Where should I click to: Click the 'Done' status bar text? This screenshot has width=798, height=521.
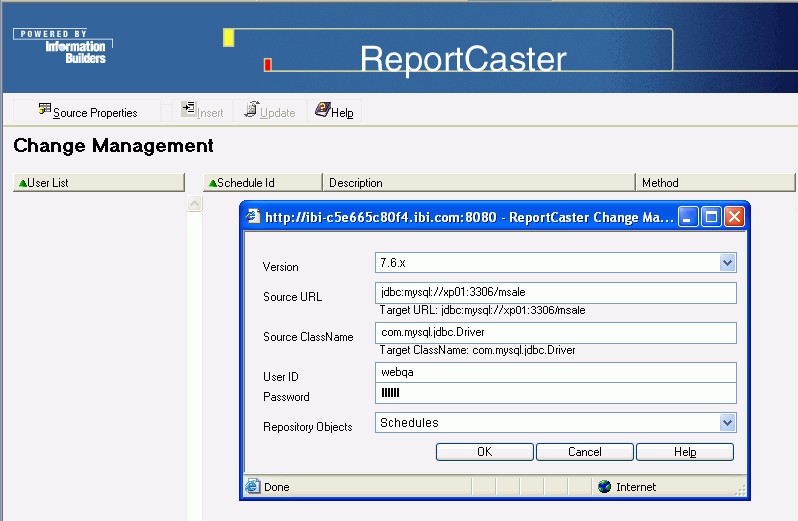[277, 487]
